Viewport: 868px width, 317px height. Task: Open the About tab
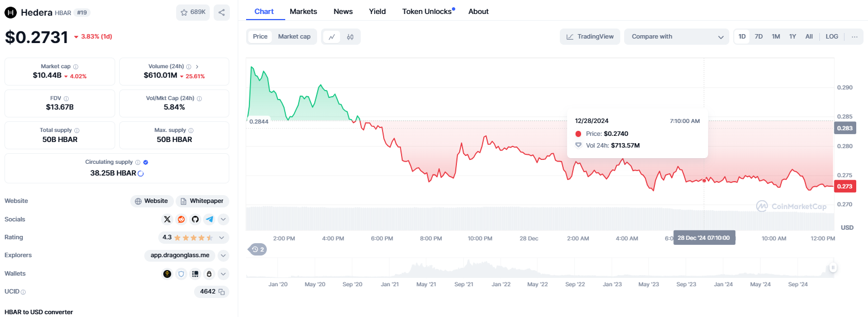[x=478, y=11]
